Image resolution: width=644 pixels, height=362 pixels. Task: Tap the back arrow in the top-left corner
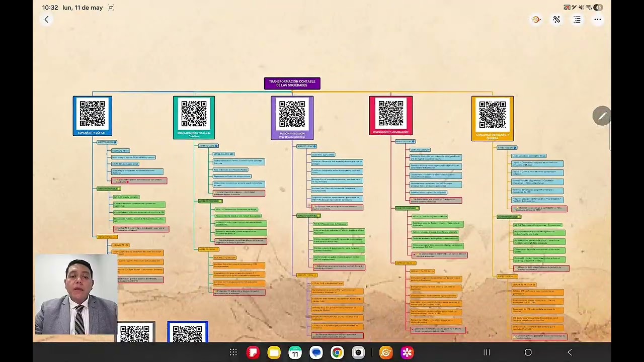coord(46,20)
